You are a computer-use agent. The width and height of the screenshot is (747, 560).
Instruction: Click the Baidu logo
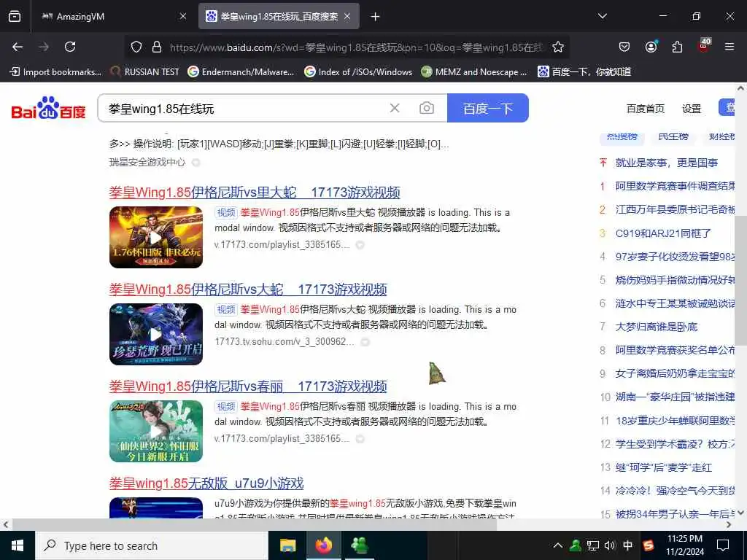[x=49, y=108]
